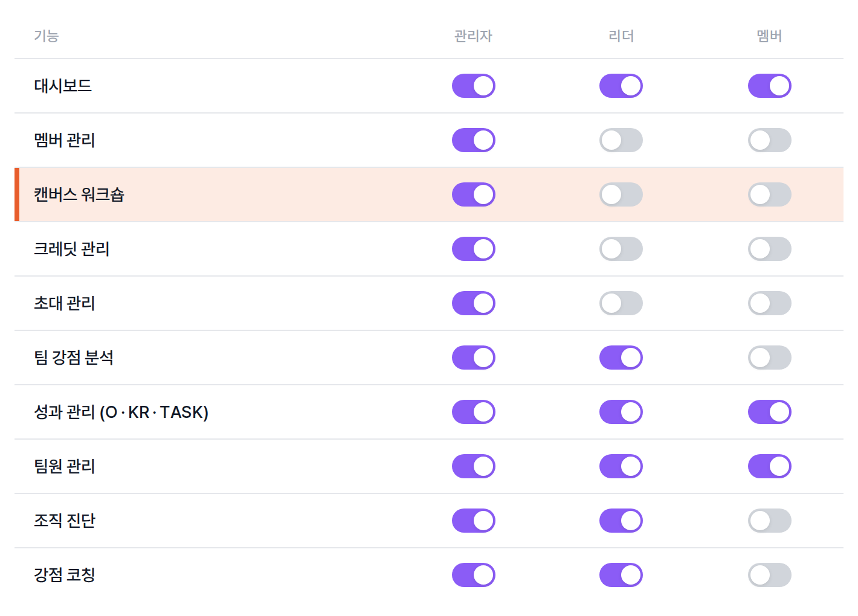Turn off 캔버스 워크숍 for 관리자
Image resolution: width=858 pixels, height=616 pixels.
474,194
